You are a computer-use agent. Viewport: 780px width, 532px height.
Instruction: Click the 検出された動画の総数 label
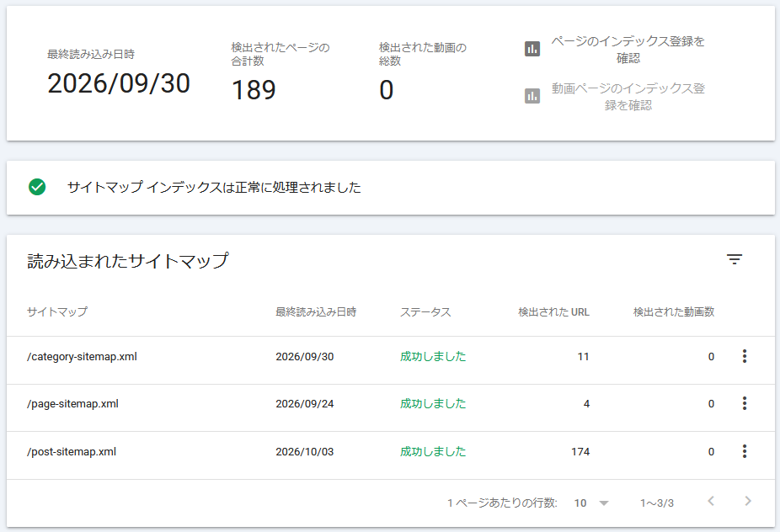pos(422,54)
